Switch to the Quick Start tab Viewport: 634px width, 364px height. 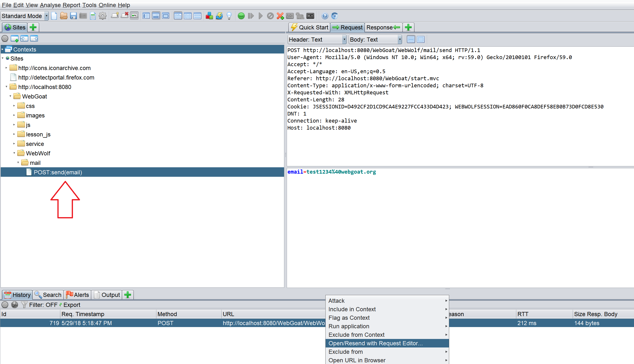click(310, 27)
